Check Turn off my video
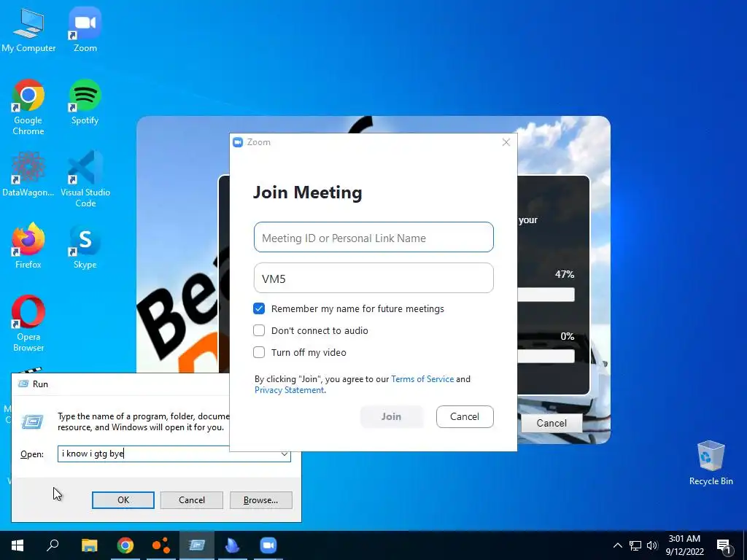747x560 pixels. (x=259, y=352)
